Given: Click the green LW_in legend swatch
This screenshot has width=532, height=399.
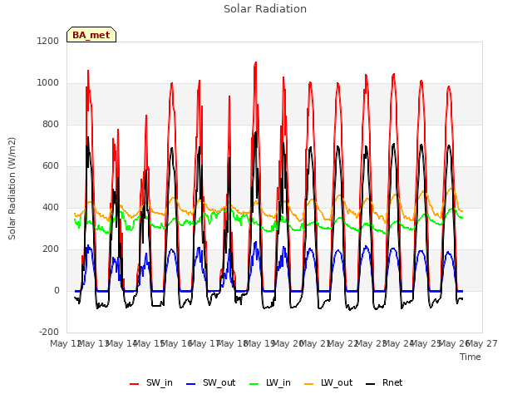Looking at the screenshot, I should click(254, 384).
